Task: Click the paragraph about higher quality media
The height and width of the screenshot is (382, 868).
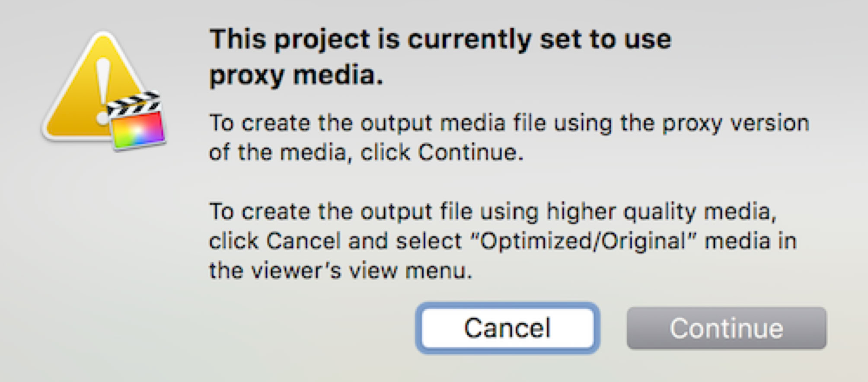Action: click(x=503, y=241)
